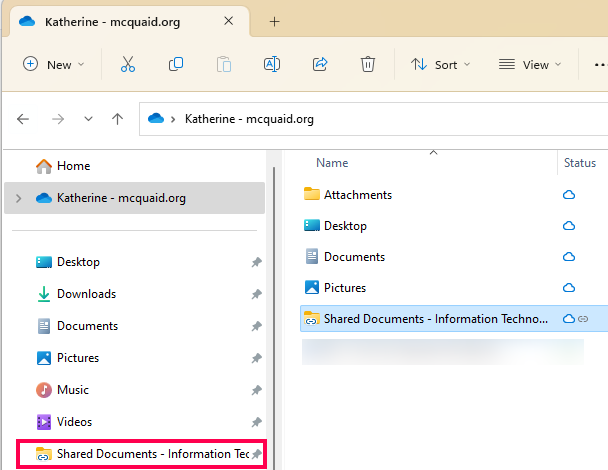Open pinned Documents in sidebar
The width and height of the screenshot is (608, 470).
(87, 326)
